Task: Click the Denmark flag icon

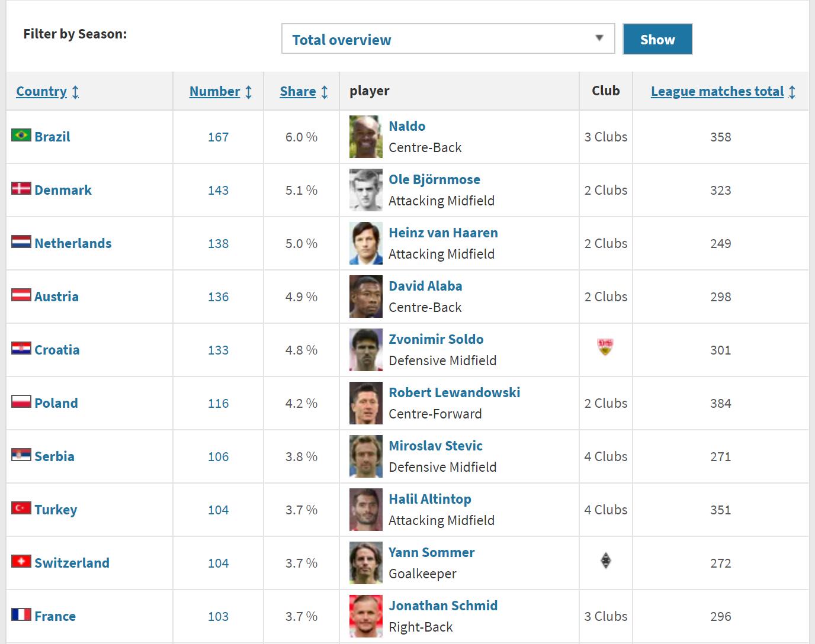Action: [x=21, y=189]
